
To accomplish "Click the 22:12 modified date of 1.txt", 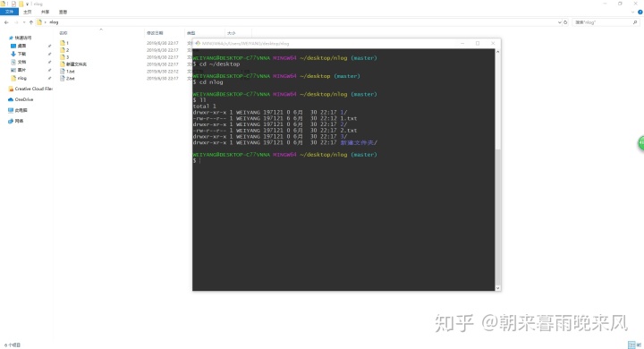I will (163, 72).
